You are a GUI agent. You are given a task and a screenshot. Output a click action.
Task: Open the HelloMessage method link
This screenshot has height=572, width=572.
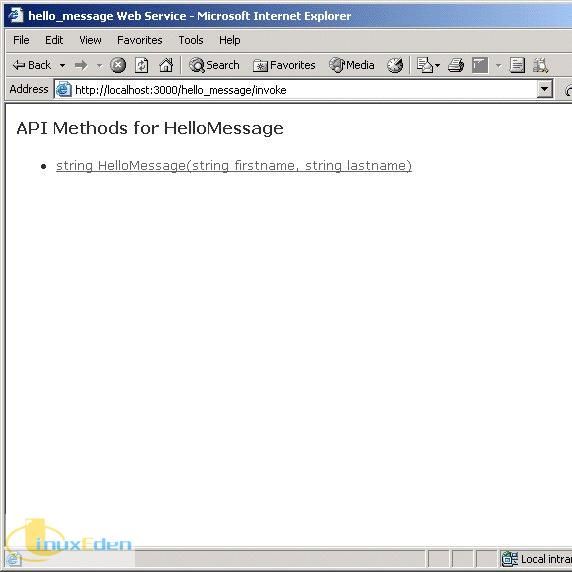coord(234,166)
